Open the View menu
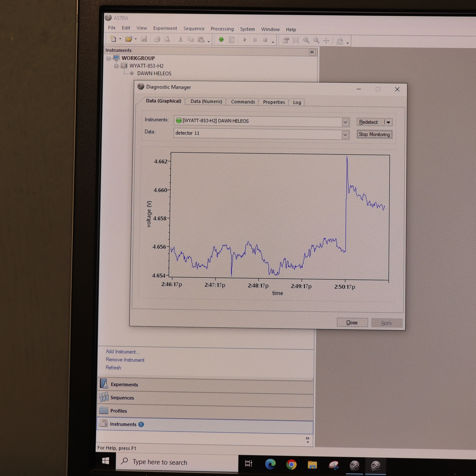476x476 pixels. click(x=142, y=28)
